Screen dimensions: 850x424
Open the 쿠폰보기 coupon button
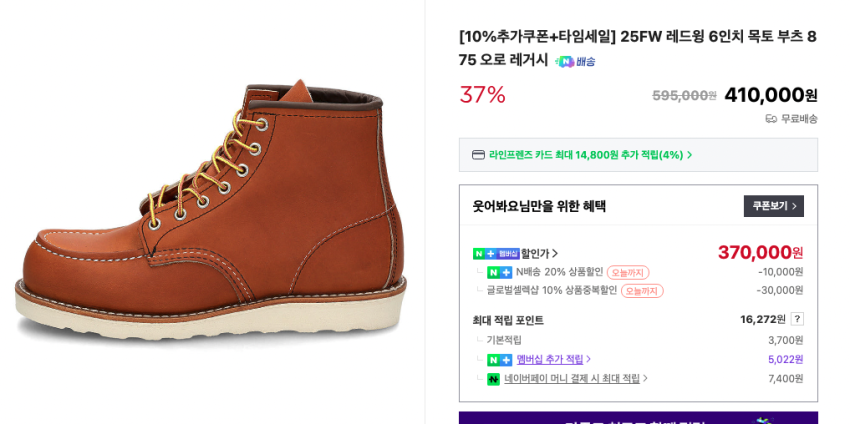773,206
